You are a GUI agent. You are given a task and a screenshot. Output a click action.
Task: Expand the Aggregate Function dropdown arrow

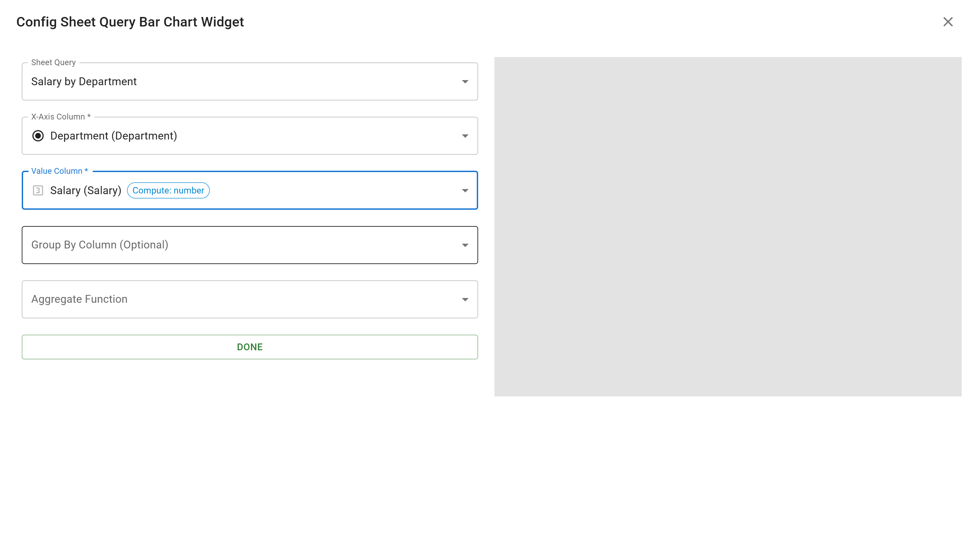(465, 299)
